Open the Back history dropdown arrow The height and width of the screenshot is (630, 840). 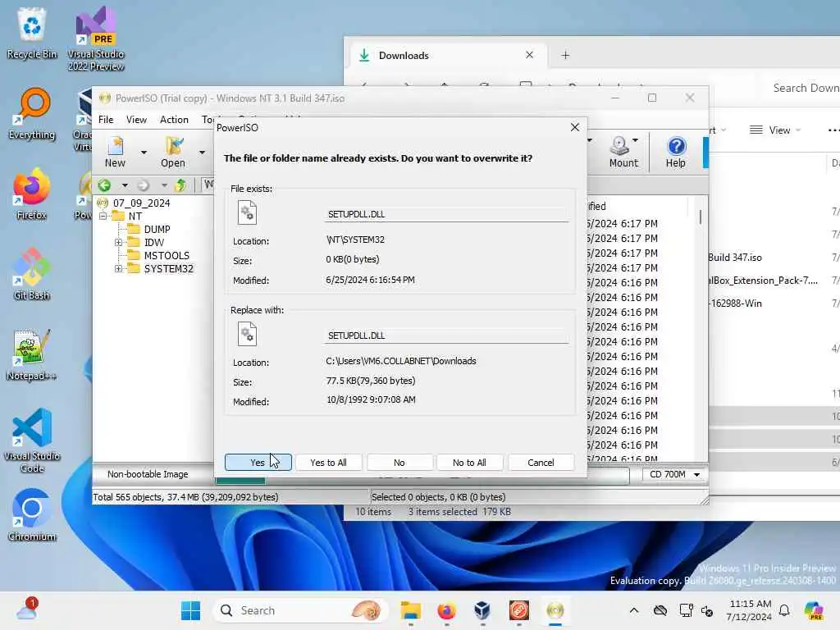[125, 185]
